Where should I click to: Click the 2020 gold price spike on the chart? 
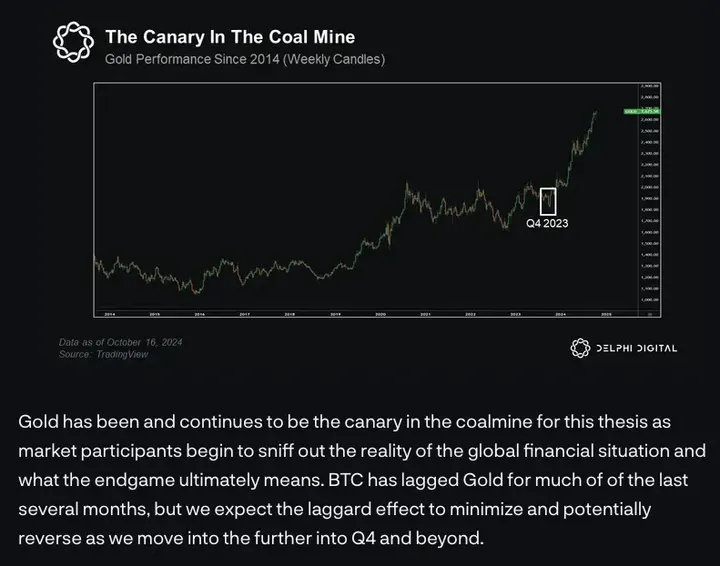405,185
